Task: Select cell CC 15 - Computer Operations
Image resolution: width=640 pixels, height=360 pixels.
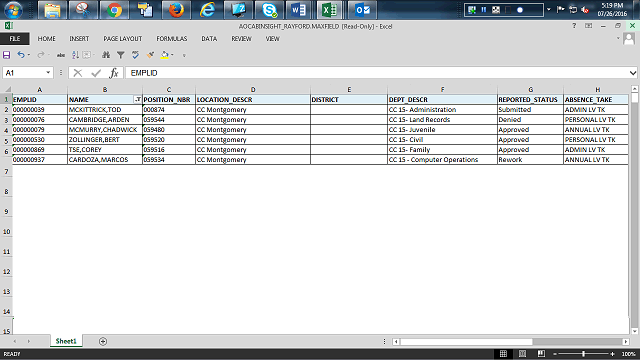Action: tap(442, 160)
